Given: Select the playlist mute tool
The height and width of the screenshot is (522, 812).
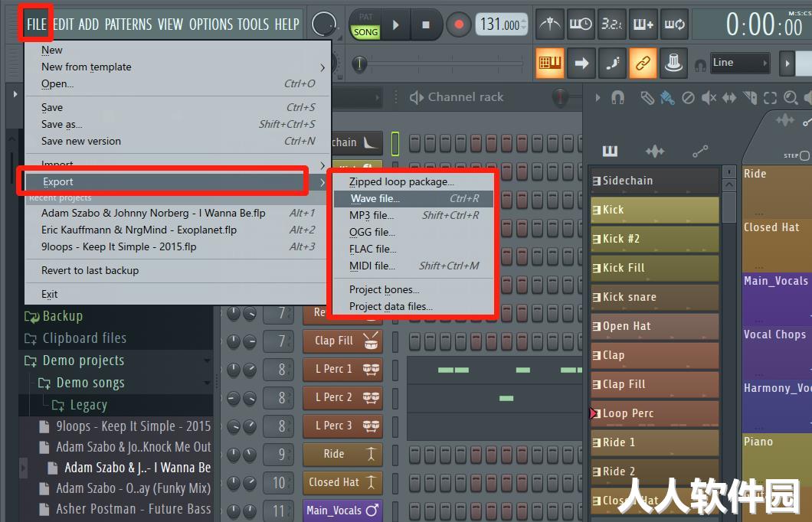Looking at the screenshot, I should pyautogui.click(x=709, y=97).
